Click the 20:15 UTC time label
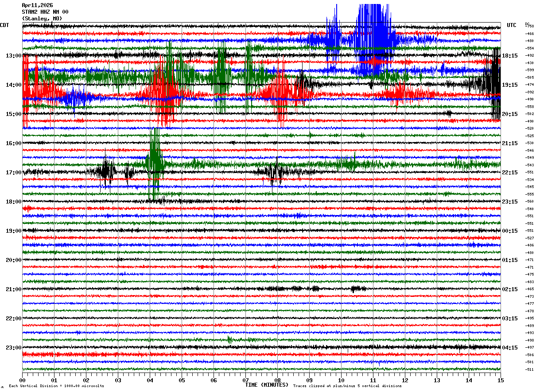Viewport: 536px width, 392px height. pos(510,114)
